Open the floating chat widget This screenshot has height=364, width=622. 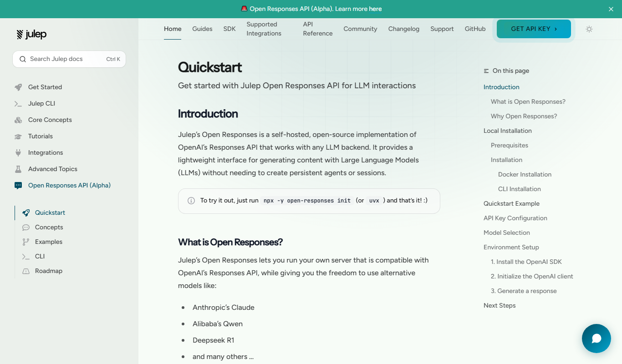coord(597,339)
